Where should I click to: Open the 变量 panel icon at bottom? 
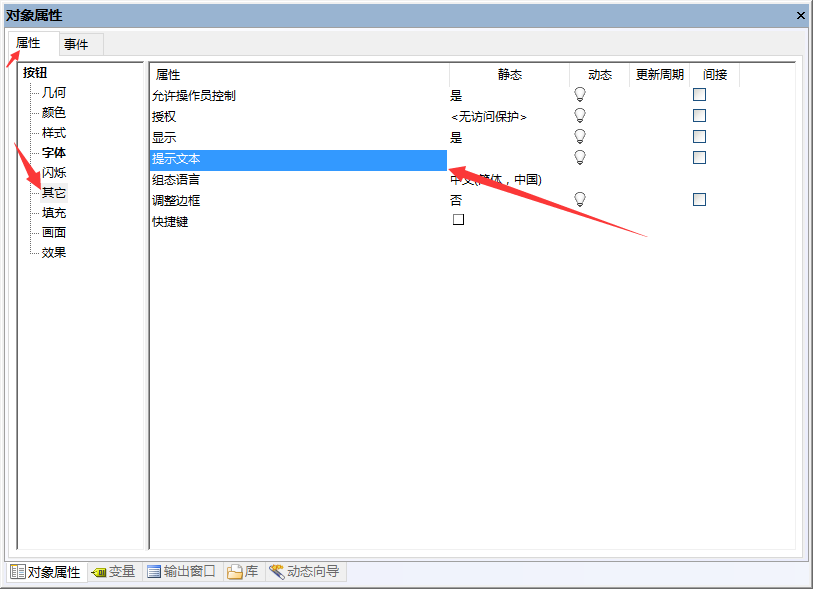(99, 572)
